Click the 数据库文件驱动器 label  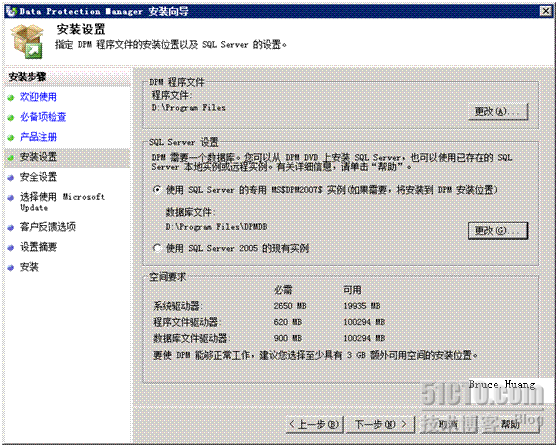tap(191, 338)
